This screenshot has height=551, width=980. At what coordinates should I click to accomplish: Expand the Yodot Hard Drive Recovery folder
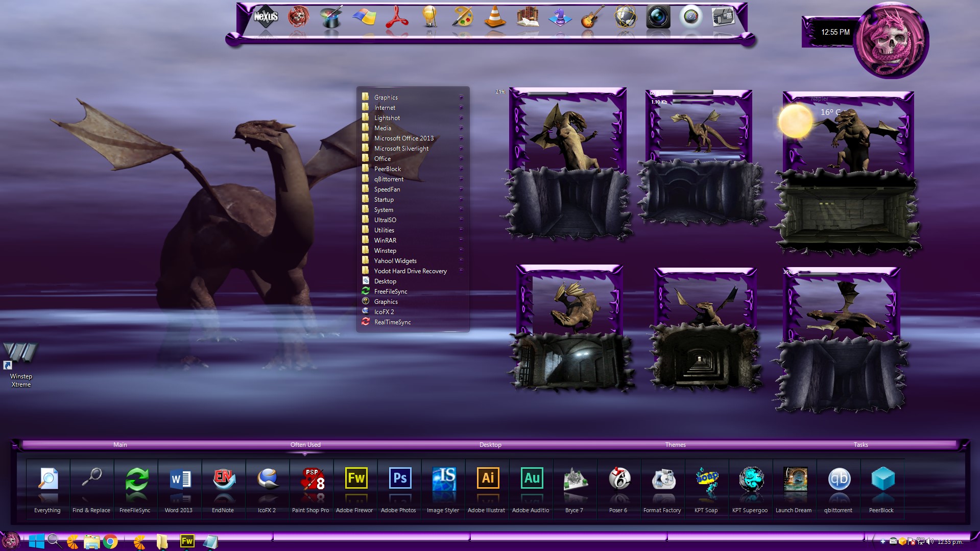coord(410,271)
